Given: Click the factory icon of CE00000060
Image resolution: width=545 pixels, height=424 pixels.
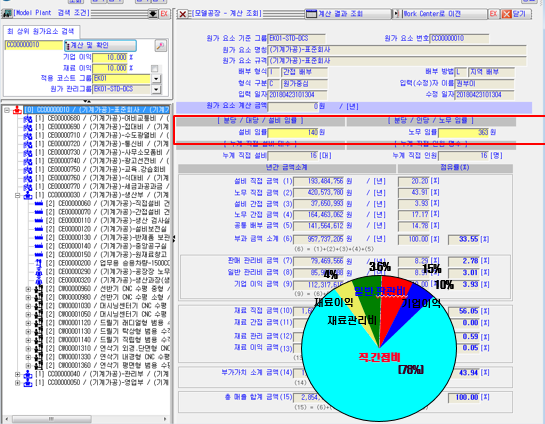Looking at the screenshot, I should [39, 204].
